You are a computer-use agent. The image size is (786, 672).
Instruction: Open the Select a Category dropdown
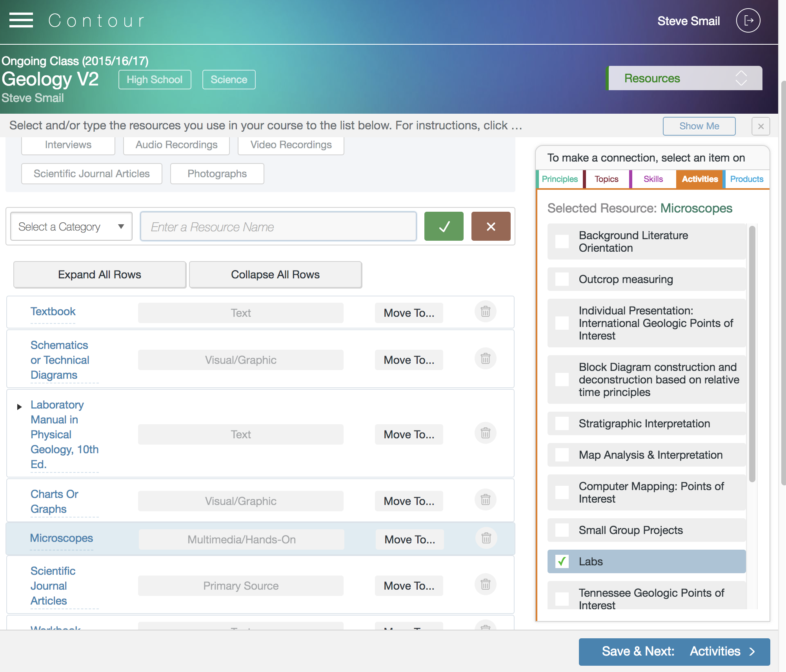click(71, 226)
